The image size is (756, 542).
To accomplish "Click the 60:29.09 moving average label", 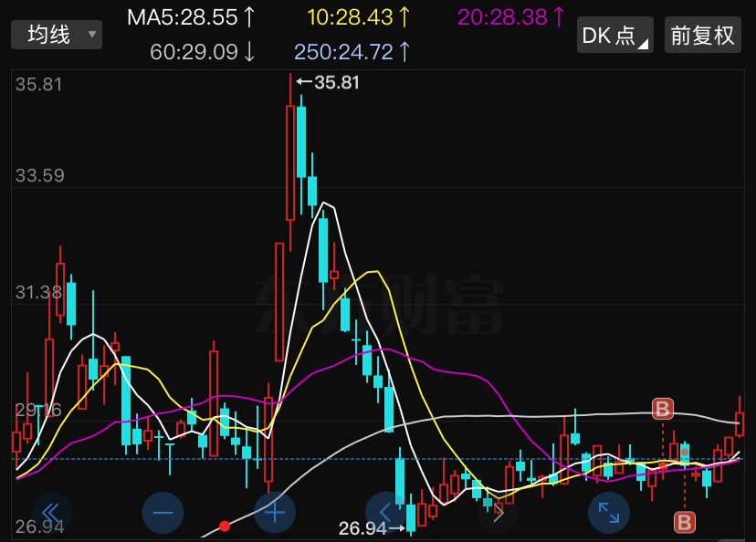I will 202,52.
